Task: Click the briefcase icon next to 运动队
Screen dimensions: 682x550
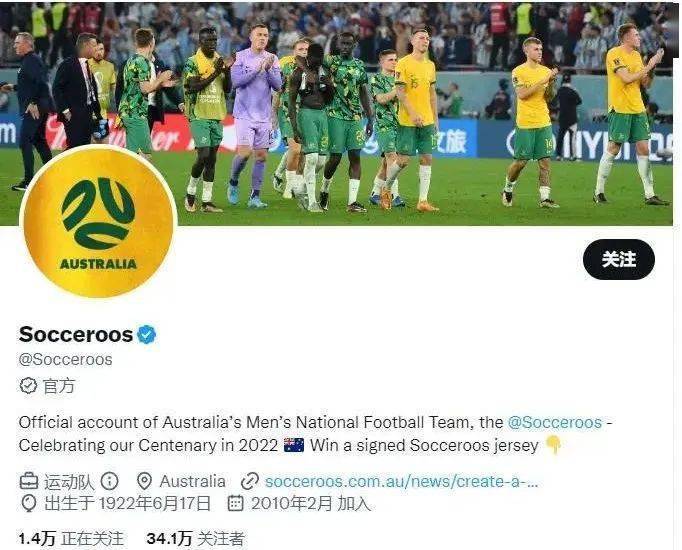Action: tap(29, 481)
